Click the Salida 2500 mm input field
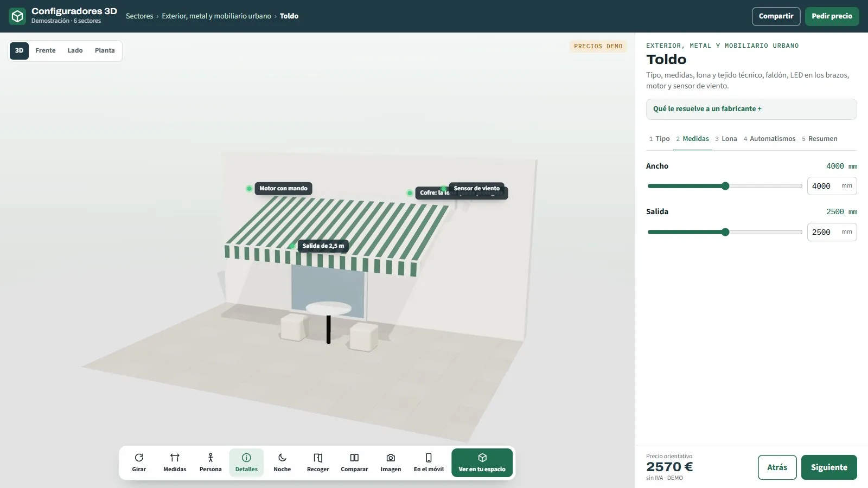 coord(832,232)
